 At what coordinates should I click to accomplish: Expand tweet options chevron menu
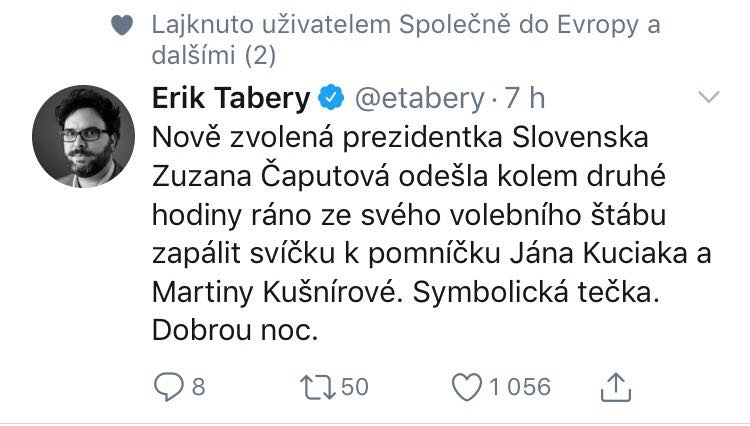tap(708, 97)
